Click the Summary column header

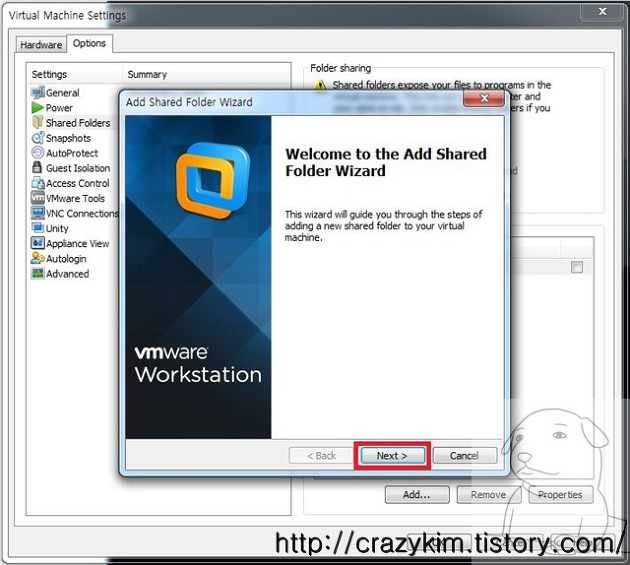[207, 74]
